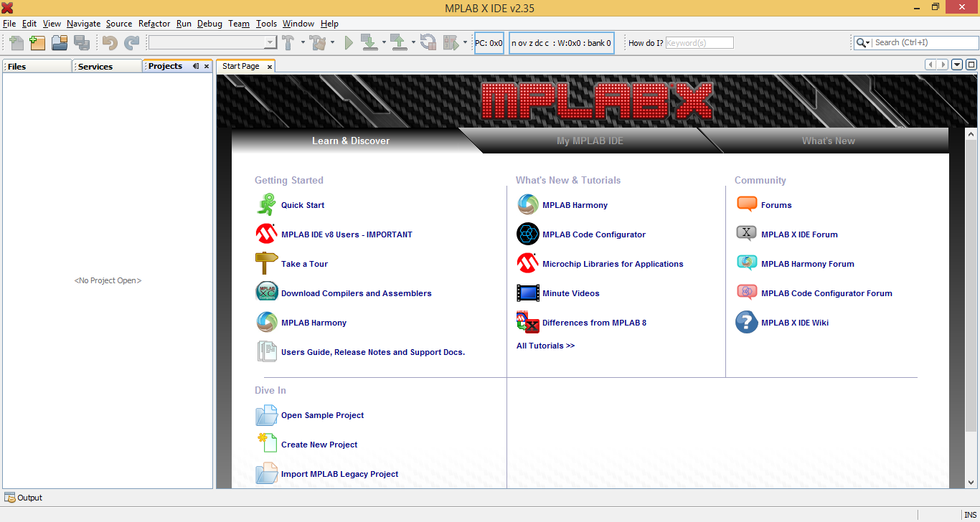This screenshot has height=522, width=980.
Task: Click the Read Device Memory icon
Action: point(398,42)
